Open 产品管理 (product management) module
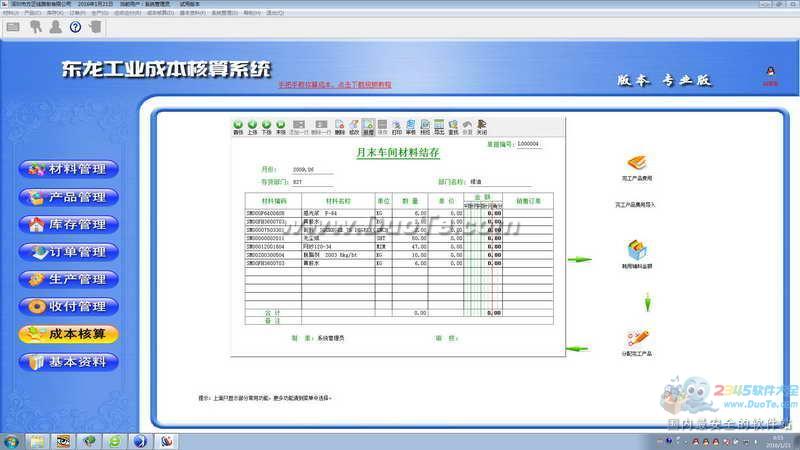800x450 pixels. click(69, 197)
